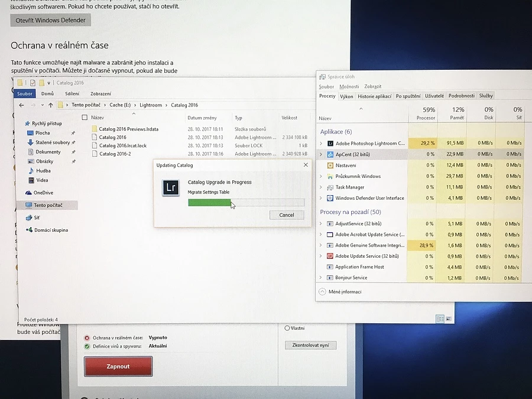Select Tento počítač in Explorer sidebar
The height and width of the screenshot is (399, 532).
coord(47,205)
